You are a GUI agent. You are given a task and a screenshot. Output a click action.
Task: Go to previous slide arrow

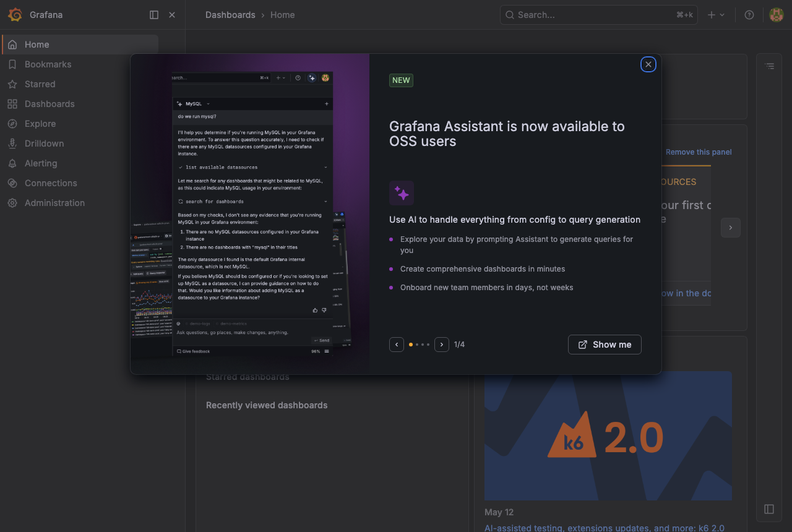tap(397, 345)
